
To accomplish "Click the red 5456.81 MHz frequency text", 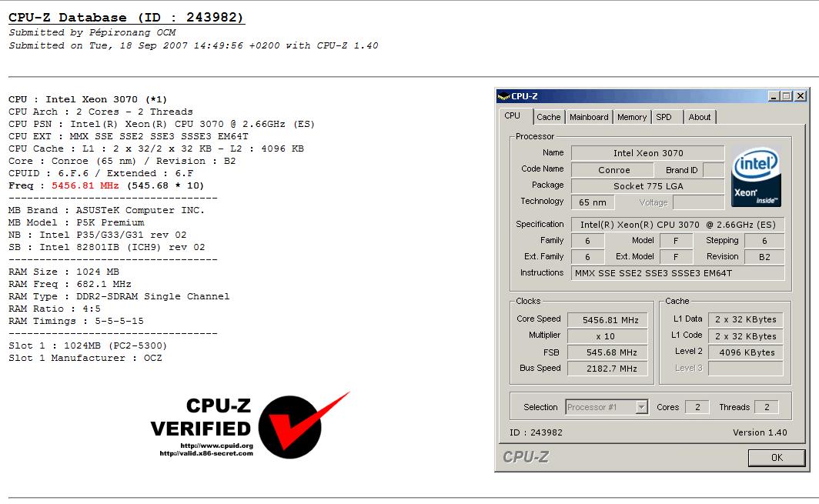I will click(x=85, y=185).
